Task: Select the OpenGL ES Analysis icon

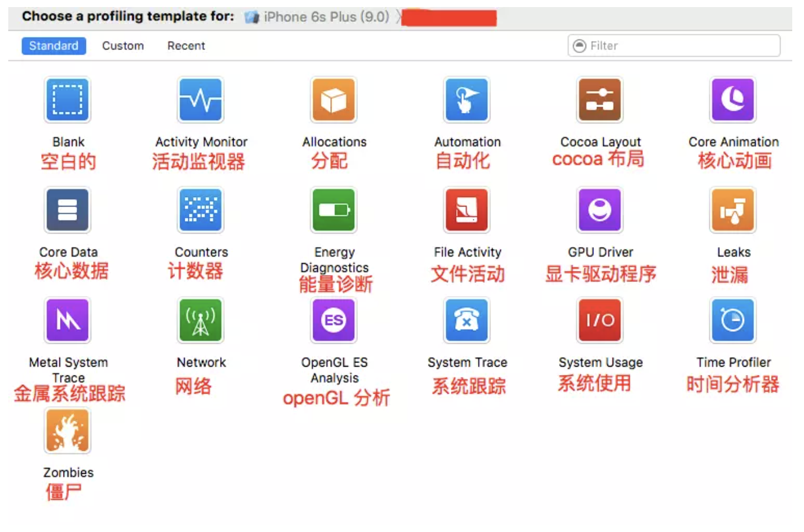Action: point(334,320)
